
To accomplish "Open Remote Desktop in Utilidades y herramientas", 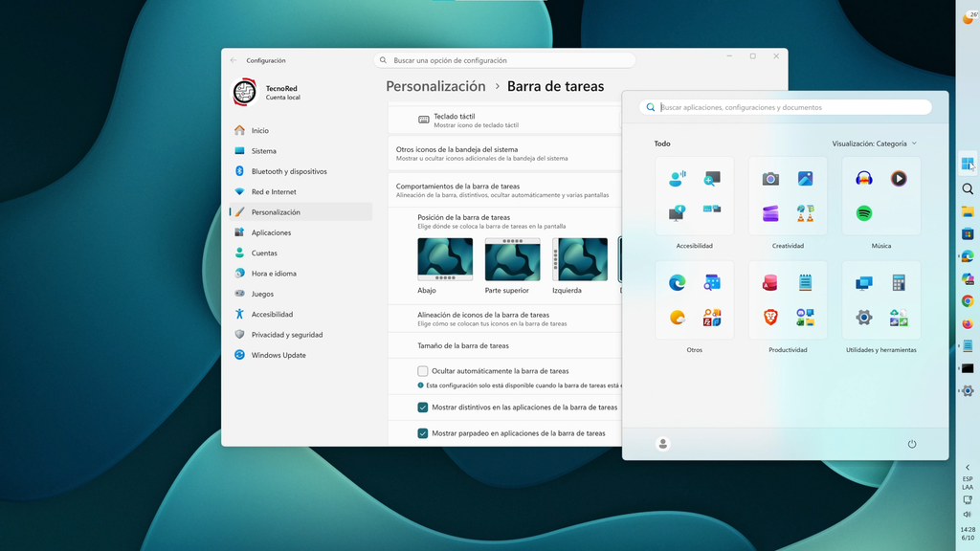I will [x=864, y=283].
